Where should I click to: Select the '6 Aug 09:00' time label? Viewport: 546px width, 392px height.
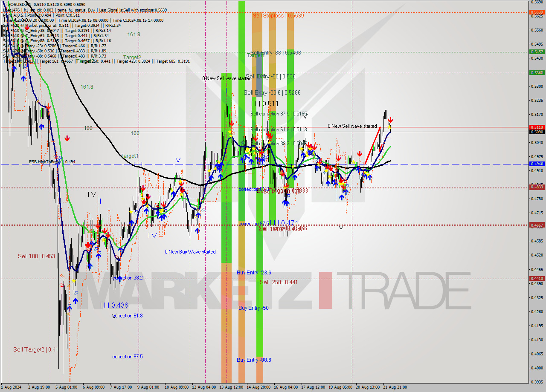click(x=94, y=387)
